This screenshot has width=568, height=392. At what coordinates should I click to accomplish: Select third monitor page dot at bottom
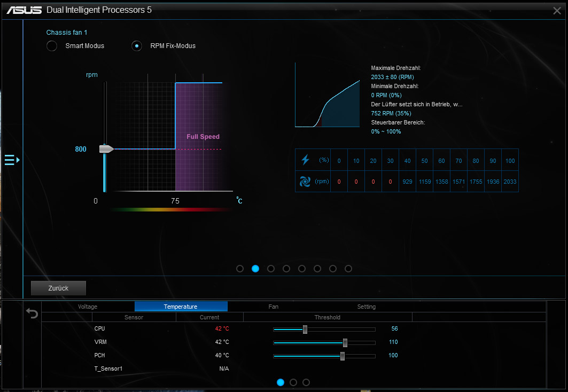(306, 382)
